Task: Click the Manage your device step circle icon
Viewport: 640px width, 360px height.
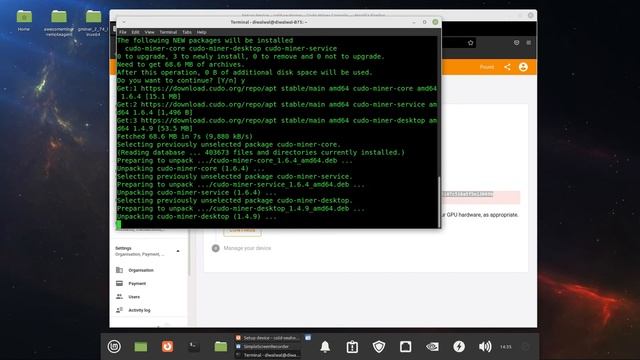Action: tap(216, 248)
